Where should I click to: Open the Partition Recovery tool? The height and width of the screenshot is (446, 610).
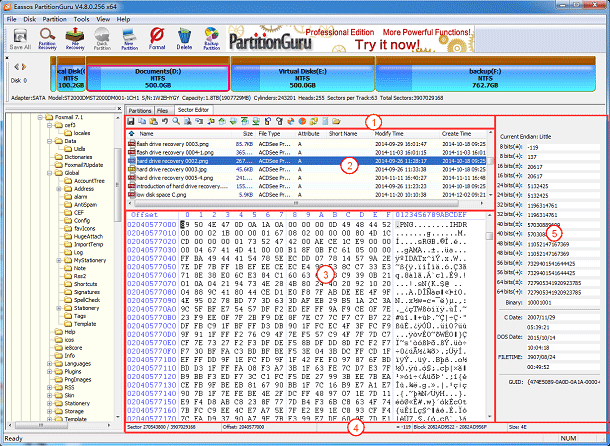[x=47, y=39]
